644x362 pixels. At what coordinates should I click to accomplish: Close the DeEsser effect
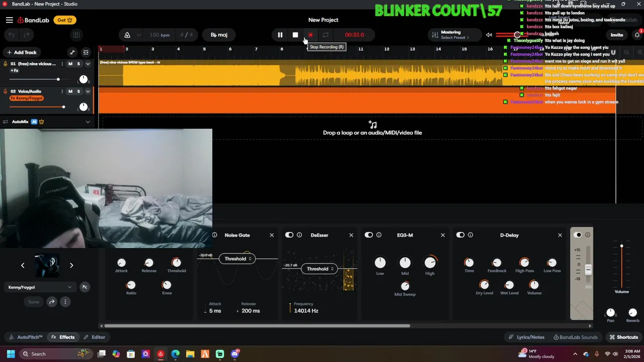pyautogui.click(x=351, y=235)
